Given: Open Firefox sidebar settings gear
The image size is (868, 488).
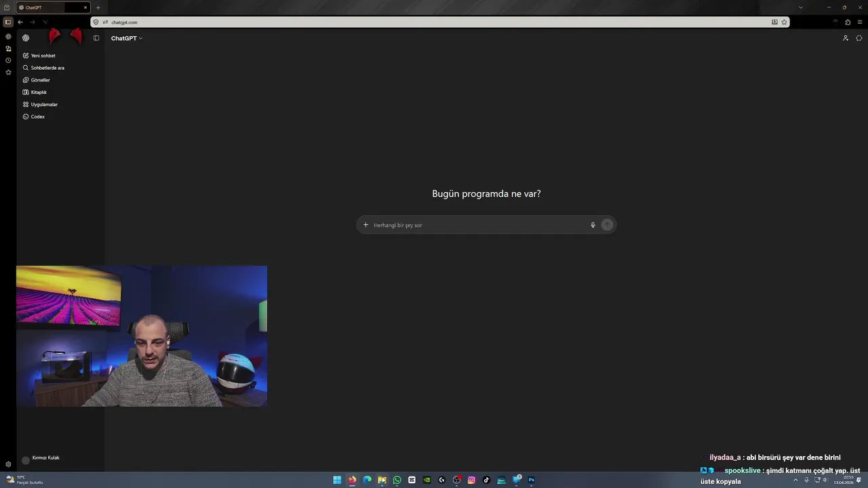Looking at the screenshot, I should point(8,464).
